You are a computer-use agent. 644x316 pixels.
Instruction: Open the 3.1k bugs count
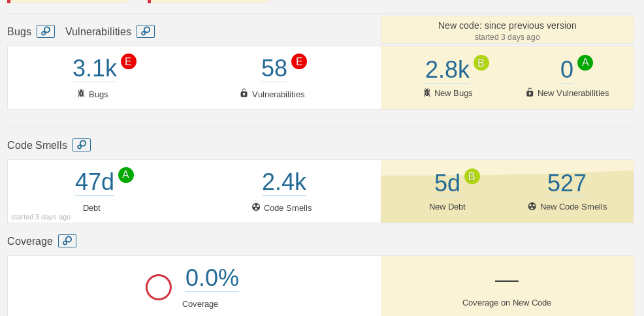pos(95,69)
